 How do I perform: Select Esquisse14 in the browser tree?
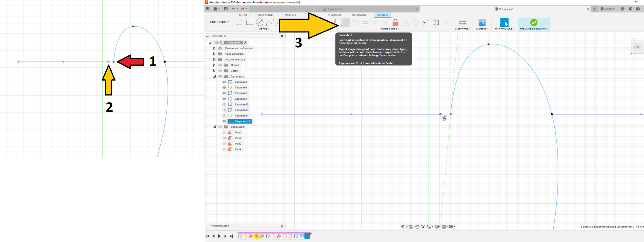(241, 115)
